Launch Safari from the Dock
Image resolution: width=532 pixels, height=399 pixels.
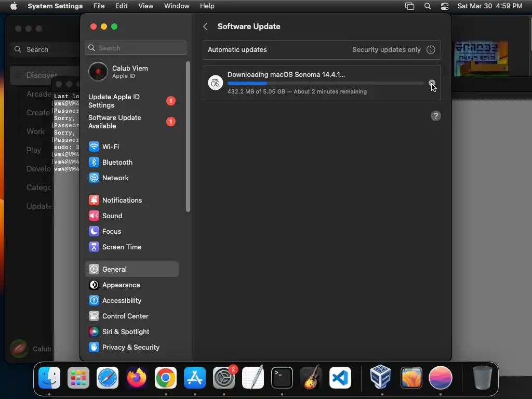[x=108, y=378]
